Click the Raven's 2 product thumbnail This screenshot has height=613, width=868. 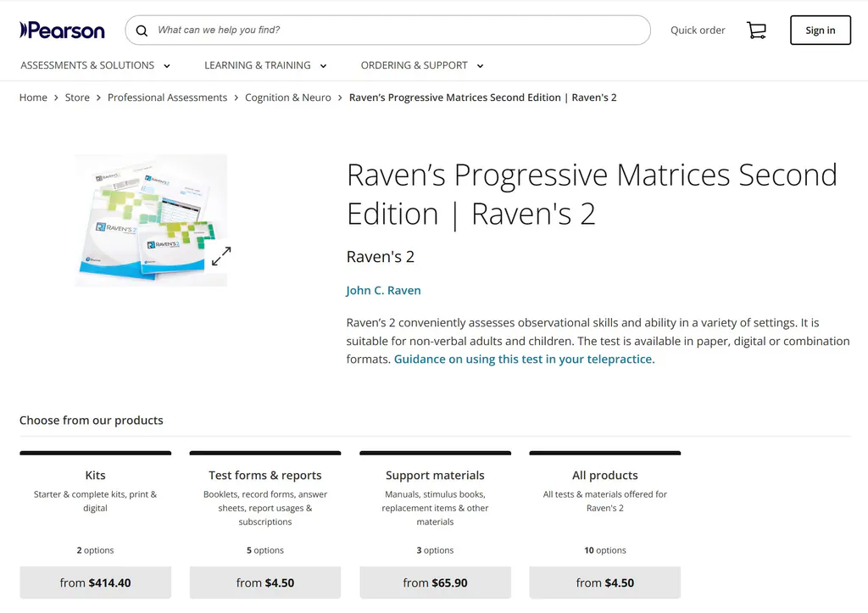[x=151, y=219]
